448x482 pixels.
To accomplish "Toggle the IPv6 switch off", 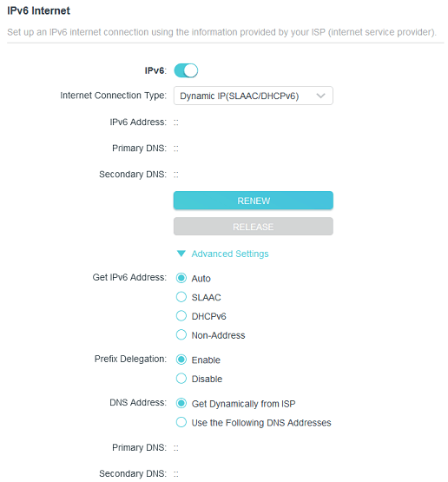I will (x=186, y=70).
